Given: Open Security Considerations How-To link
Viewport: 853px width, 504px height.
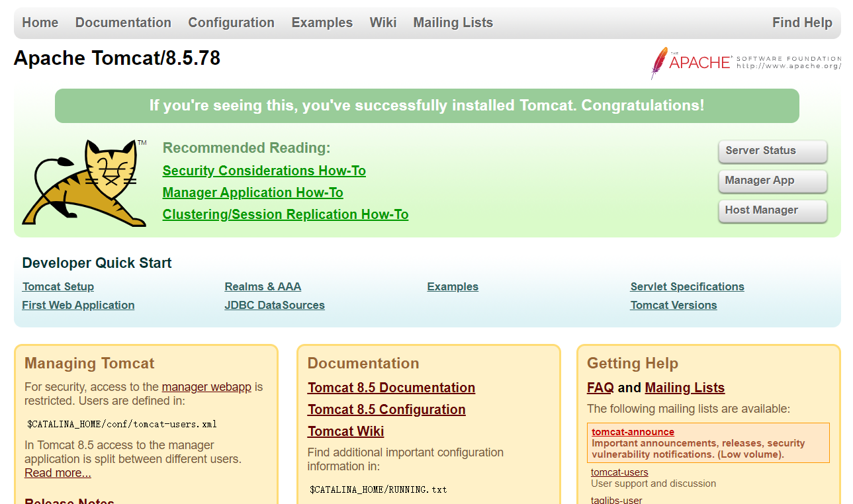Looking at the screenshot, I should pyautogui.click(x=264, y=171).
